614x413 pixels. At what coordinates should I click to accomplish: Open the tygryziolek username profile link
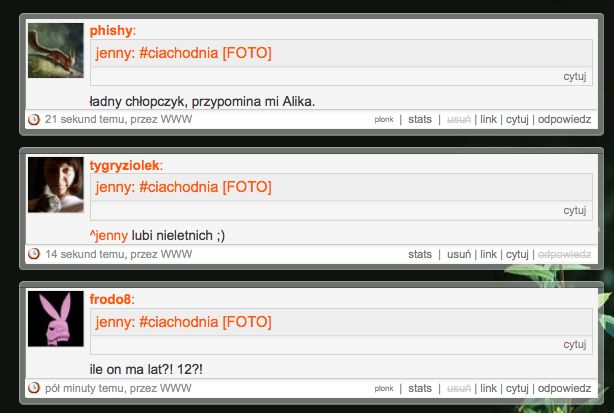click(x=125, y=165)
